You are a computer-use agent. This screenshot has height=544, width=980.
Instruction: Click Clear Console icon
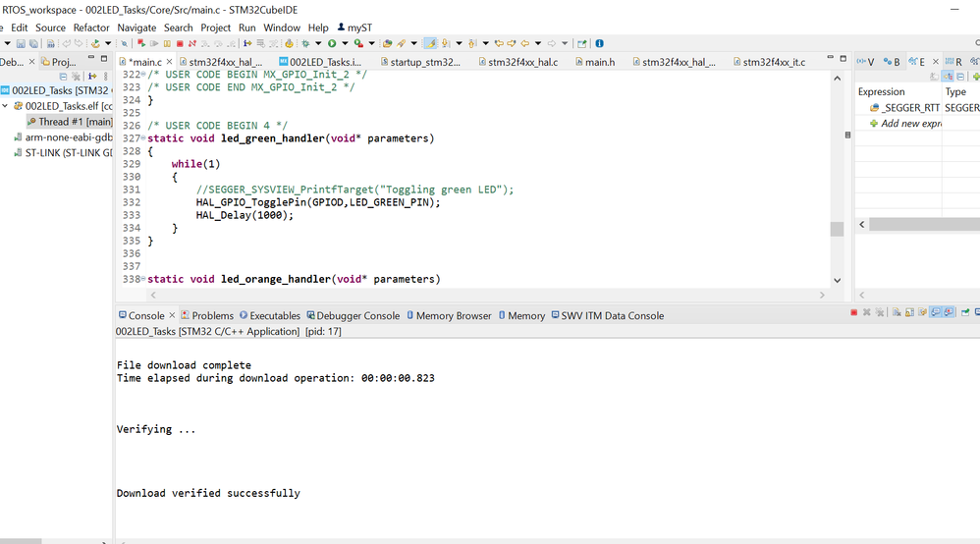point(896,312)
